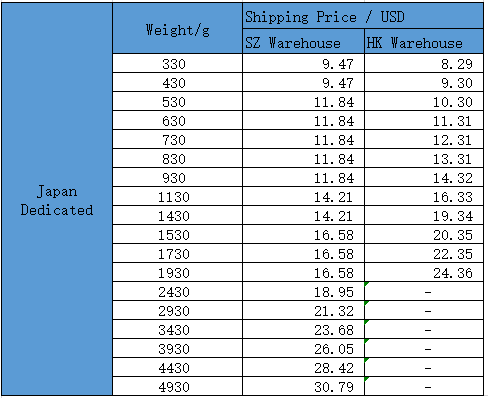The height and width of the screenshot is (398, 488).
Task: Select HK price cell 10.30
Action: [424, 101]
